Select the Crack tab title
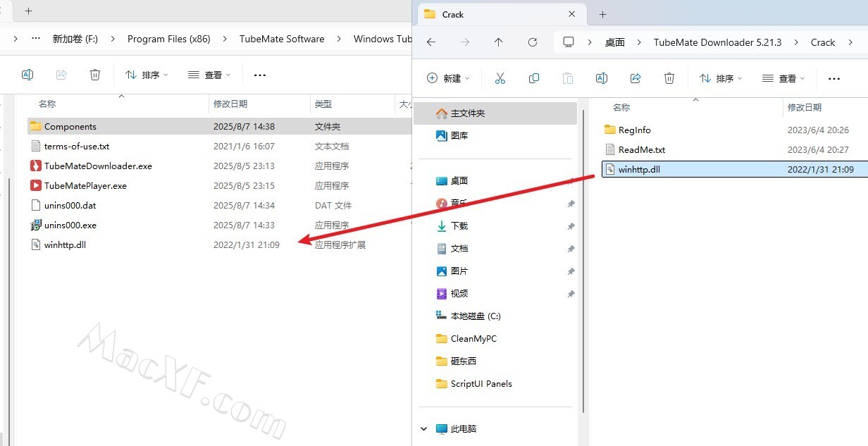868x446 pixels. (x=453, y=14)
